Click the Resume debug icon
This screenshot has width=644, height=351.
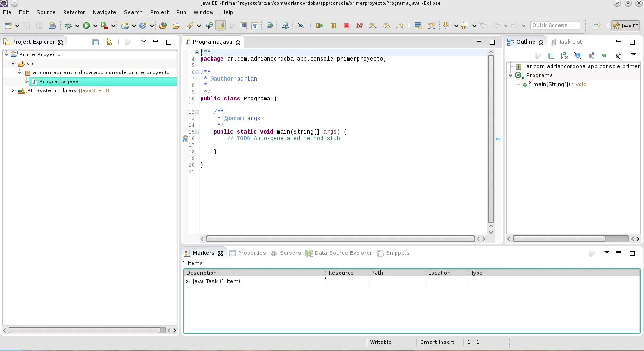click(320, 26)
